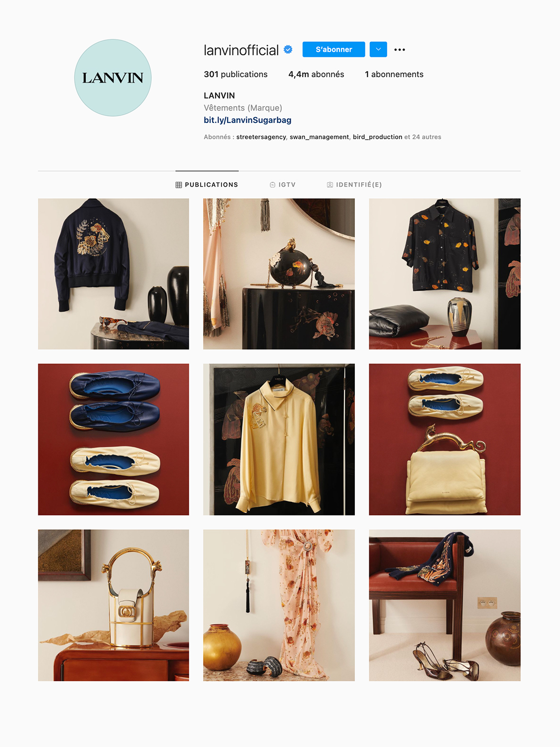
Task: Open the navy embroidered bomber jacket post
Action: click(x=113, y=274)
